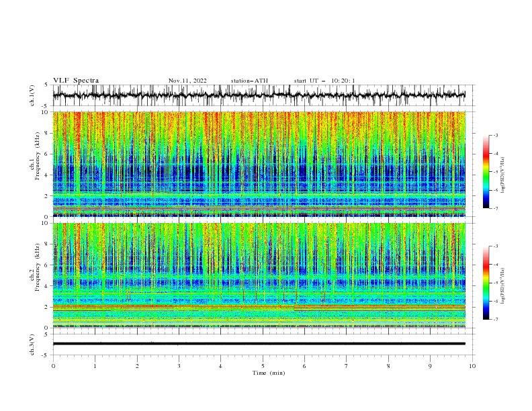Select the upper 'log(PSD)(V²/Hz)' colorbar label
The image size is (532, 411).
click(502, 175)
